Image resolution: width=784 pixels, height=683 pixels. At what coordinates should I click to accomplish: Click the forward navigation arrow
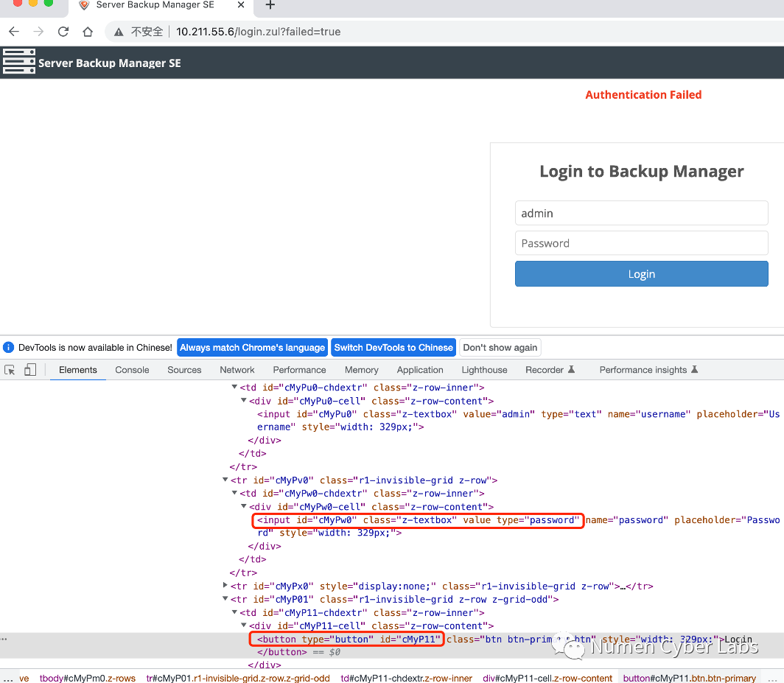click(x=38, y=32)
